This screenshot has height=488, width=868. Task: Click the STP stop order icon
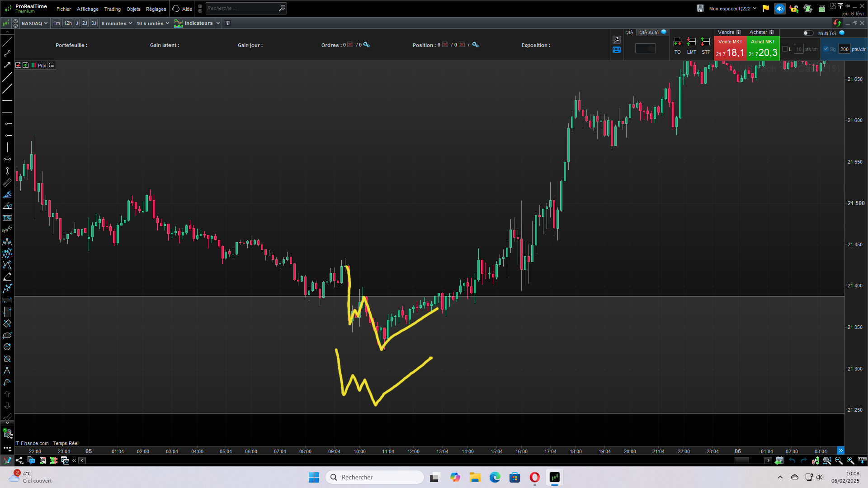[705, 42]
